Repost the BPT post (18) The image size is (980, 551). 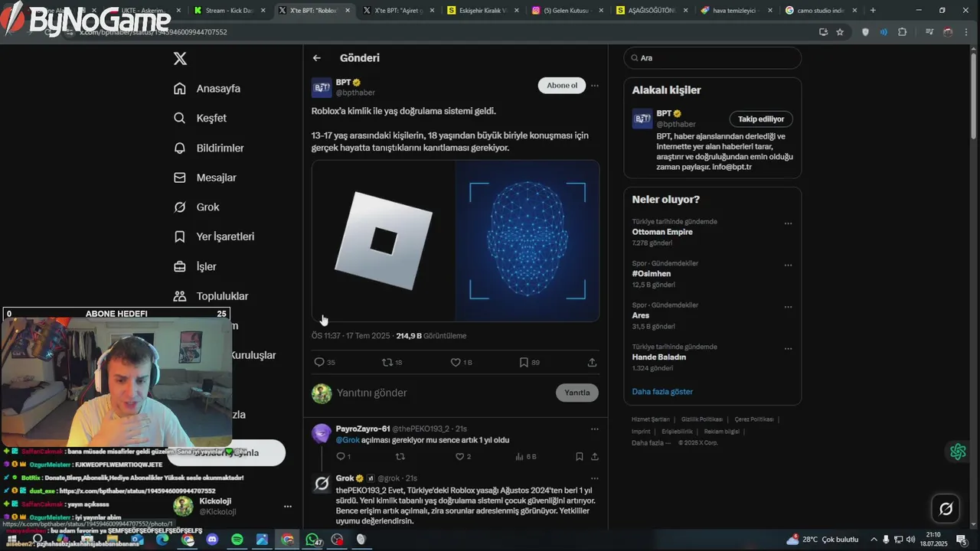coord(392,362)
